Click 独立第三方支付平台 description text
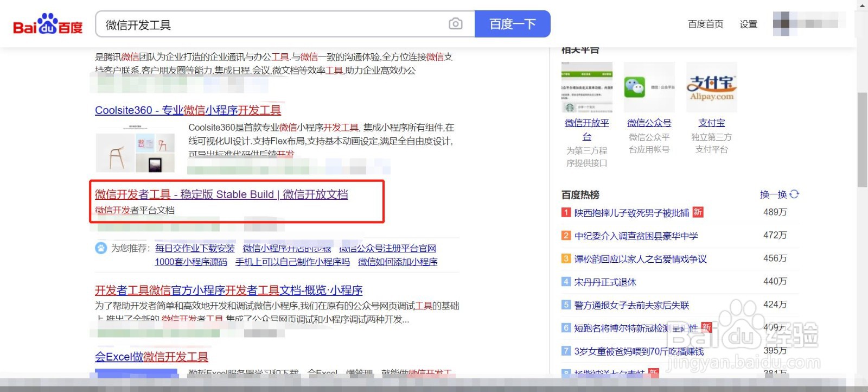 [712, 143]
